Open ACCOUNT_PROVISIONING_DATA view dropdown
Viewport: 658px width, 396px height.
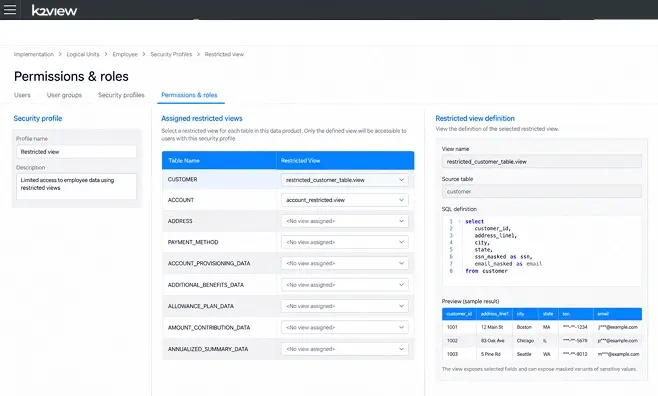click(x=345, y=263)
